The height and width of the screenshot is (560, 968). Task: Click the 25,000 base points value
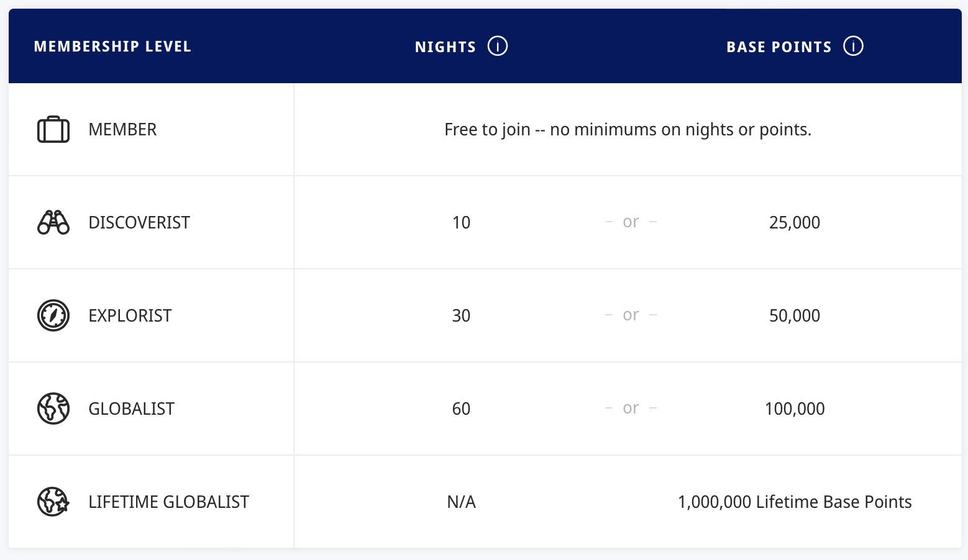coord(795,222)
